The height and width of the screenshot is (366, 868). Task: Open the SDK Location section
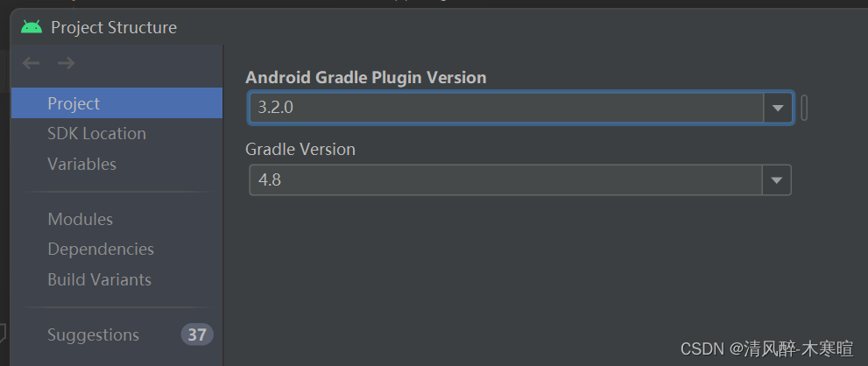97,133
